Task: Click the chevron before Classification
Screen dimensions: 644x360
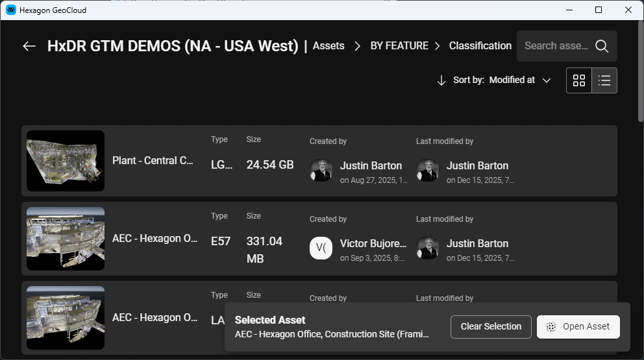Action: [438, 46]
